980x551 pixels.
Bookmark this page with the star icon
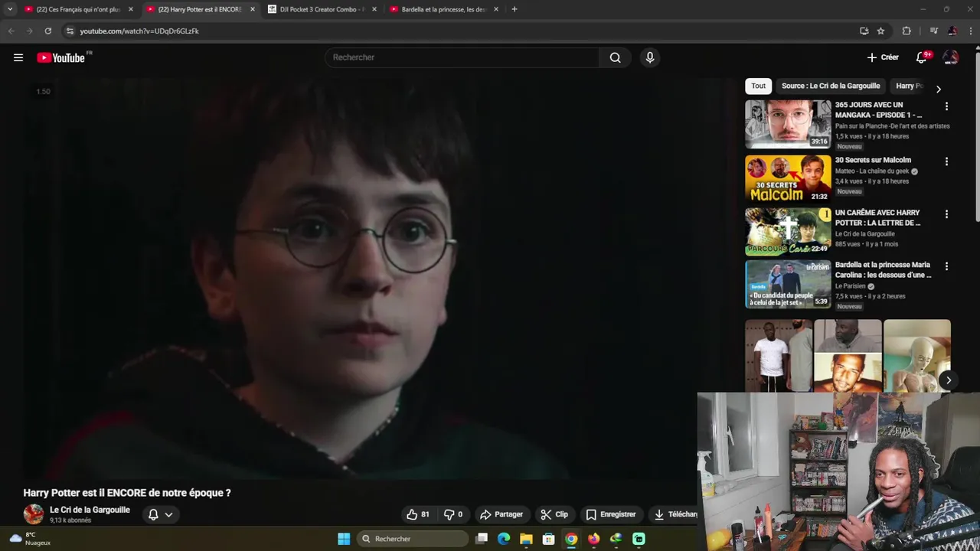(x=880, y=31)
